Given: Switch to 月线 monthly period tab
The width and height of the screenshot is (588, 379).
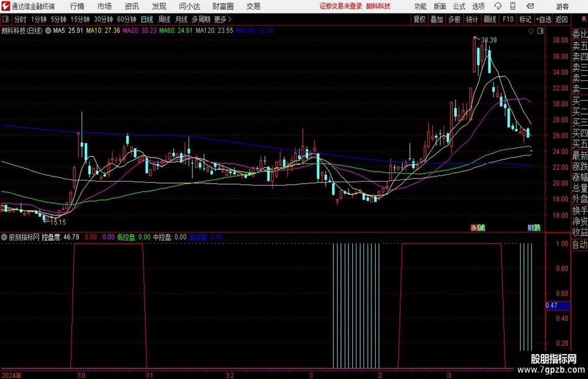Looking at the screenshot, I should coord(182,19).
